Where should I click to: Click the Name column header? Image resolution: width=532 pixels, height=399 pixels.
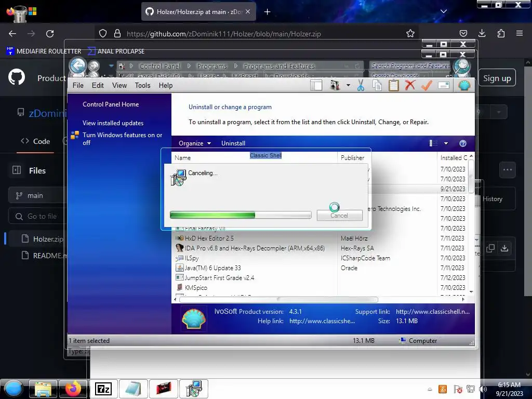182,158
